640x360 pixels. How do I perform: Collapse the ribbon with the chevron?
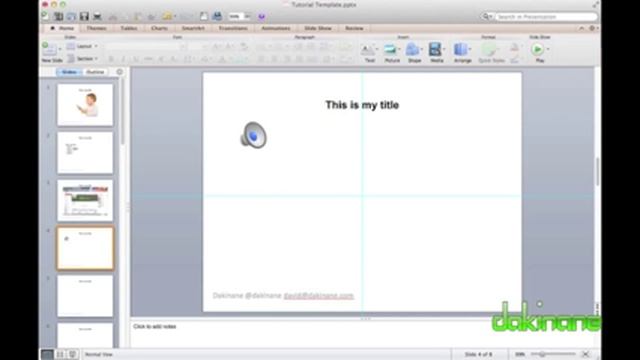[582, 28]
